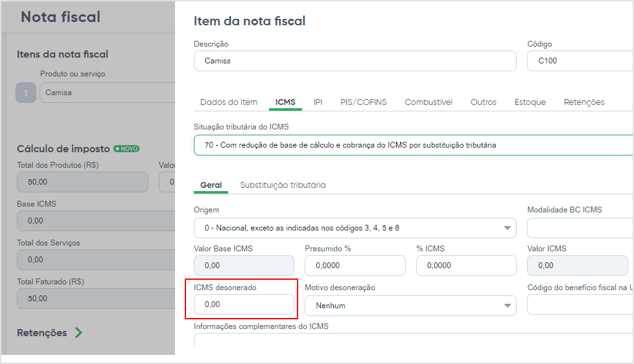Open the Dados do item tab
The image size is (634, 364).
coord(228,102)
